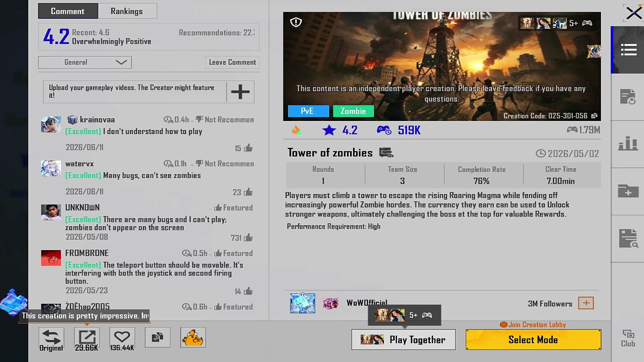Click the share icon showing 29.66K
644x362 pixels.
(87, 339)
